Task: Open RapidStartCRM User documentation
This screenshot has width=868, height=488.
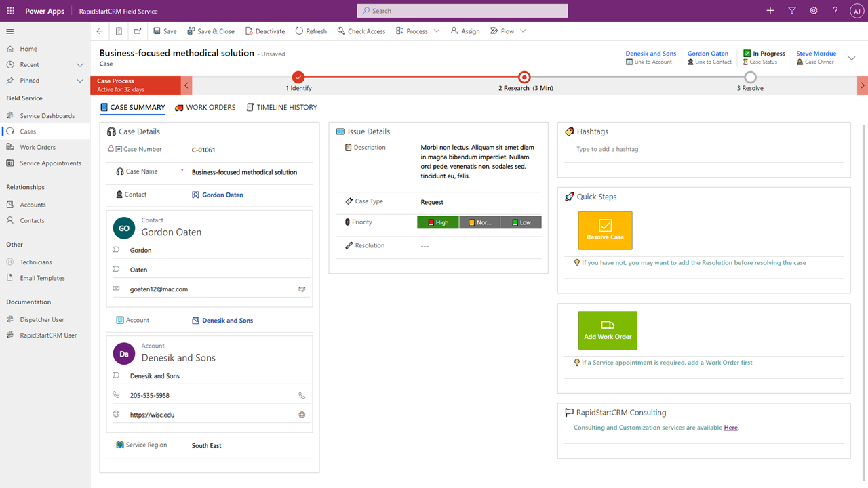Action: [x=45, y=335]
